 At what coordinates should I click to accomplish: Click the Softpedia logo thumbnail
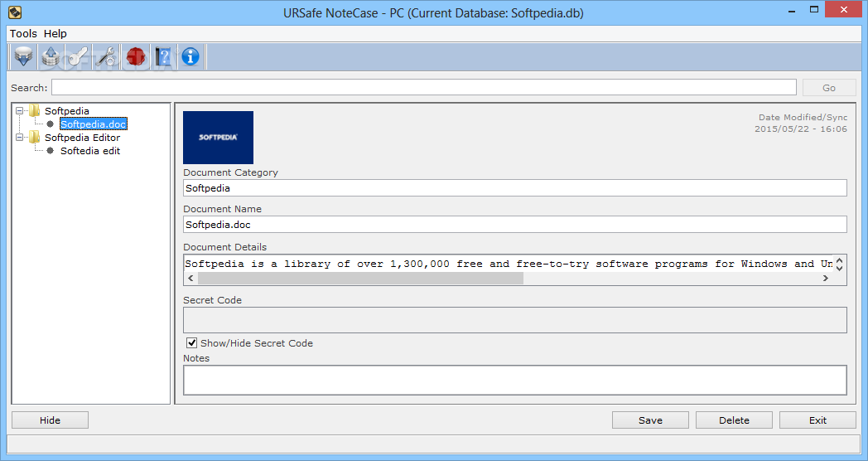[218, 138]
